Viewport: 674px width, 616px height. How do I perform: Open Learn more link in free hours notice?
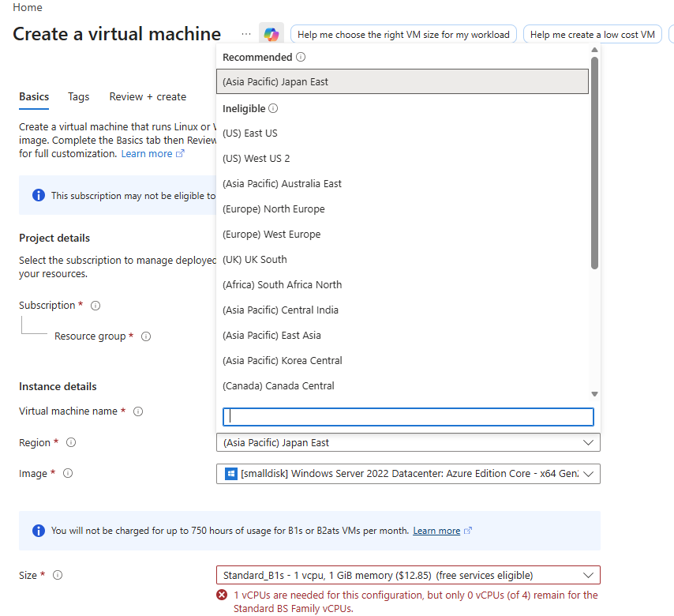click(436, 531)
